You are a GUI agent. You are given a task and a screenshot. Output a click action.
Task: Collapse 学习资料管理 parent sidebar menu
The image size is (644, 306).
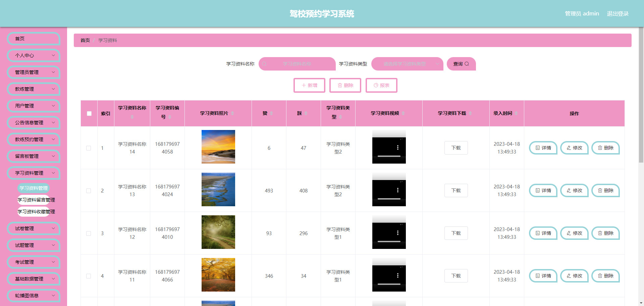click(x=34, y=173)
